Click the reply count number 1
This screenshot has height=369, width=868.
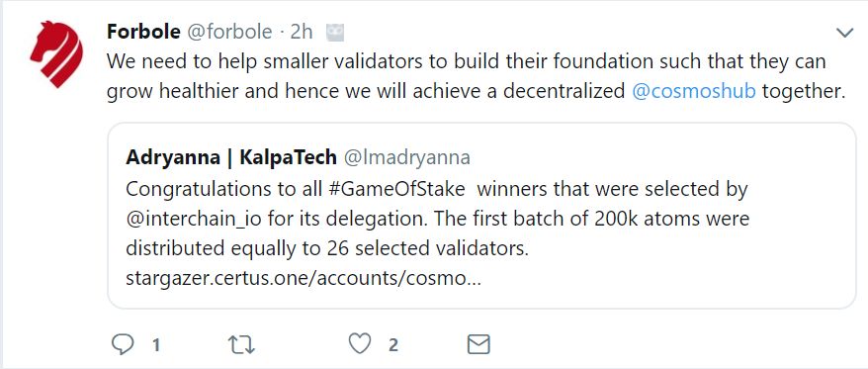point(156,345)
